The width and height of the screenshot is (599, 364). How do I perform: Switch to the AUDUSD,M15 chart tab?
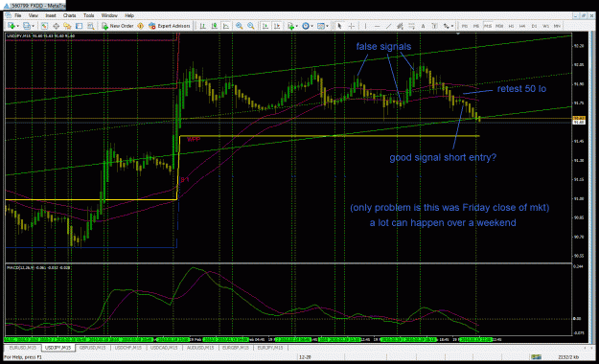(x=200, y=348)
